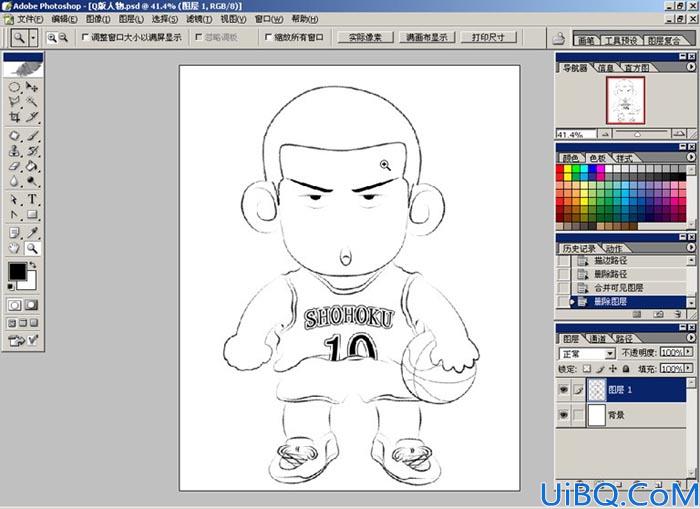700x509 pixels.
Task: Select the Dodge tool
Action: point(32,181)
